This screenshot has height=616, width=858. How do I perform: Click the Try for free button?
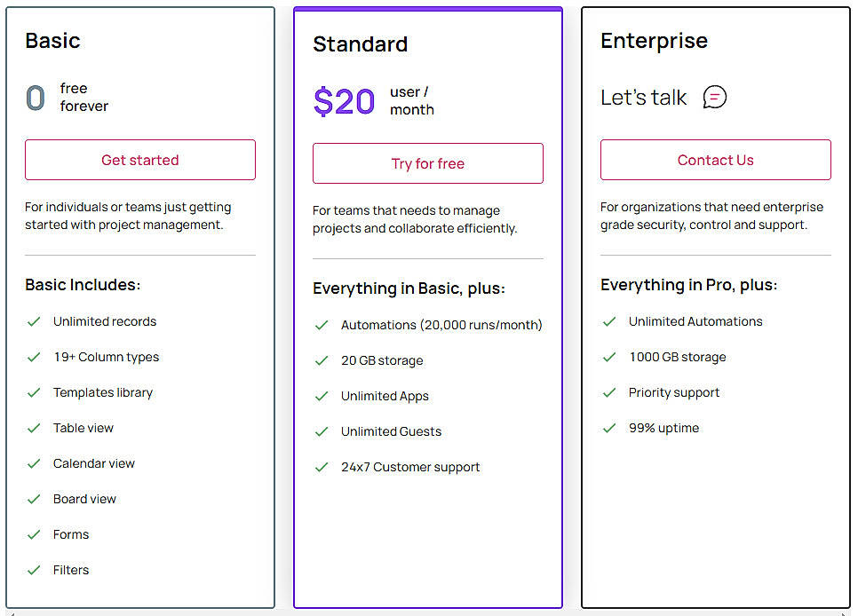427,163
